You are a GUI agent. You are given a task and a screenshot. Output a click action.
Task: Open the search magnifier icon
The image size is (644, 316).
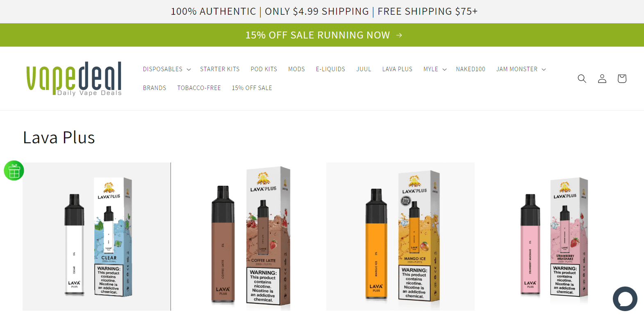[582, 79]
